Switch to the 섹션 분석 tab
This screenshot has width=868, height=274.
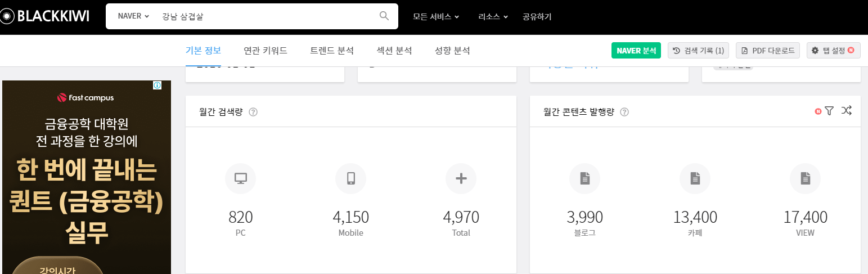coord(394,51)
